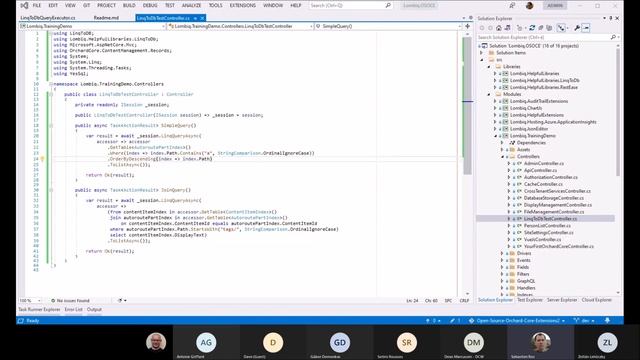
Task: Select AdminController.cs in Solution Explorer
Action: [x=543, y=163]
